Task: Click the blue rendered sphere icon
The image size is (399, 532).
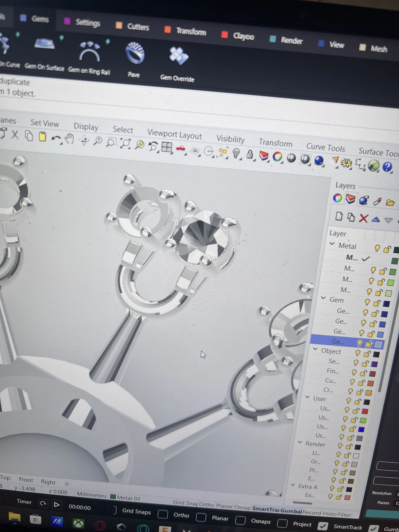Action: [319, 160]
